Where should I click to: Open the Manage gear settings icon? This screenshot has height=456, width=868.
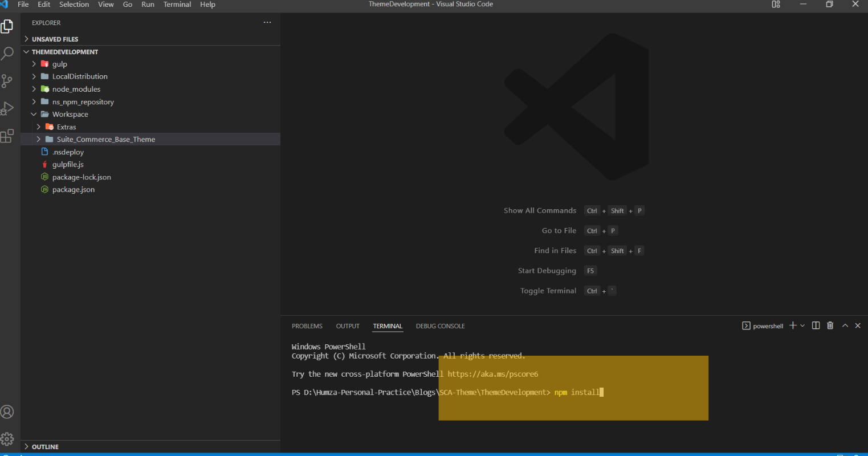[7, 439]
